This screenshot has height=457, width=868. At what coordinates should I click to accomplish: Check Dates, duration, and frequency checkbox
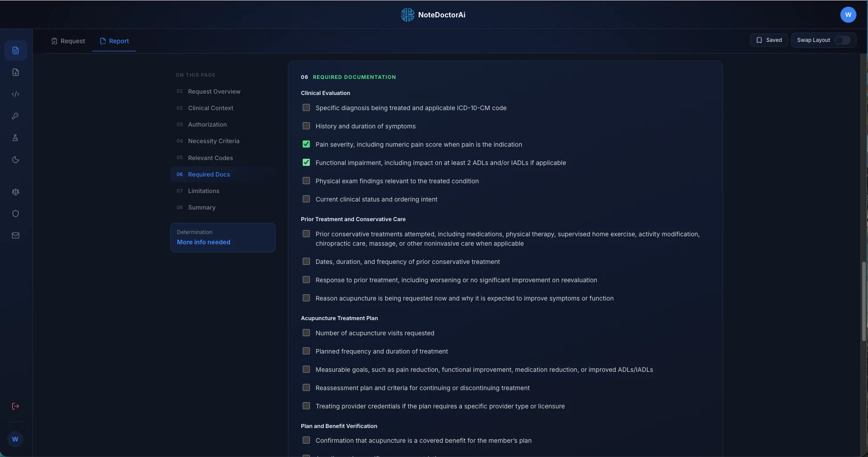(306, 261)
